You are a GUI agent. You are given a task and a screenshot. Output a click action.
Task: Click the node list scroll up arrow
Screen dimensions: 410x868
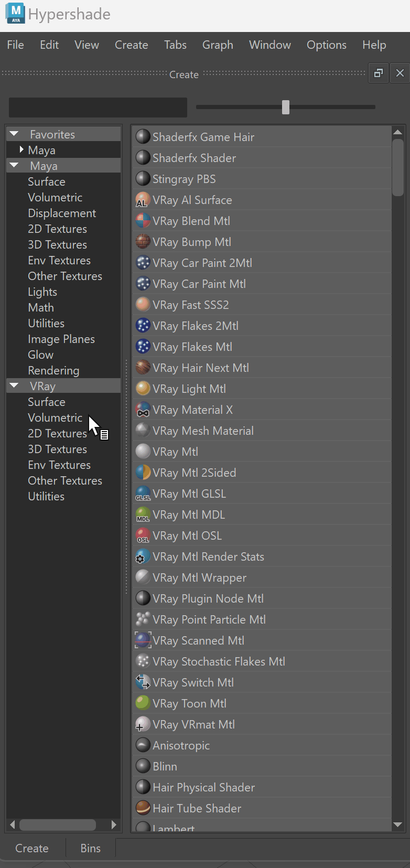(x=398, y=132)
